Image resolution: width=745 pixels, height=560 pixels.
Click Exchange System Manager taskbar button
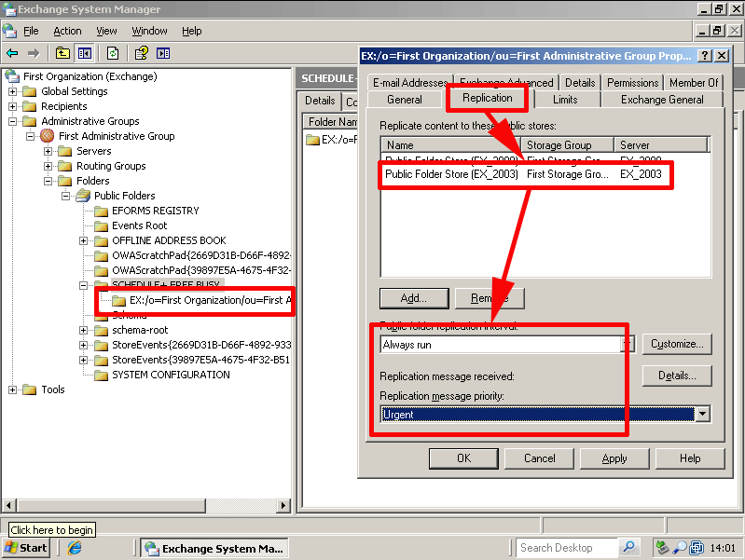pyautogui.click(x=214, y=548)
